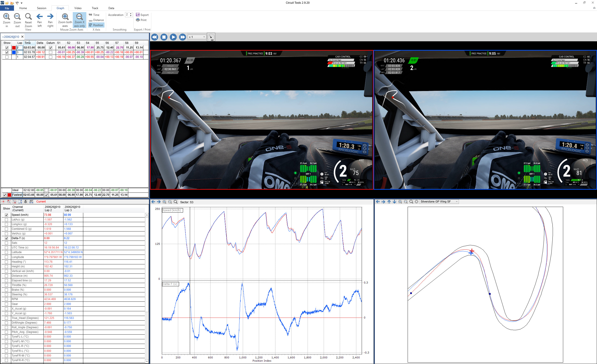Click the magnifier icon in the track map toolbar
Screen dimensions: 597x364
(x=411, y=201)
